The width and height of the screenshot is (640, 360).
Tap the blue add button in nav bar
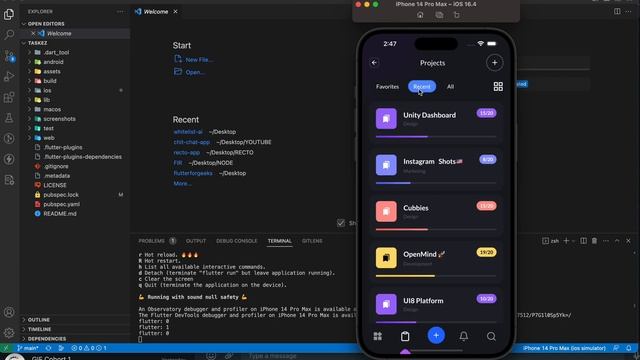pos(436,336)
